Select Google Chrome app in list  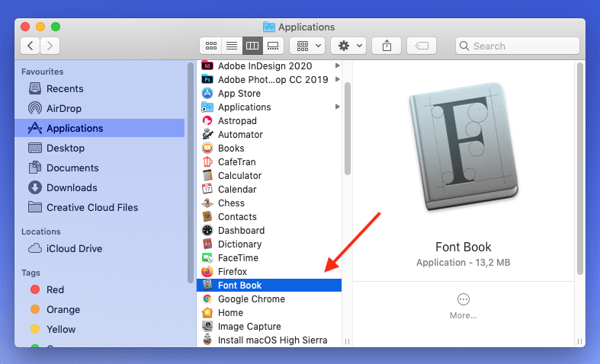251,299
